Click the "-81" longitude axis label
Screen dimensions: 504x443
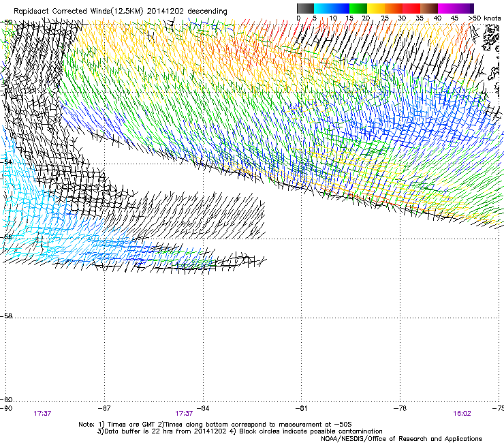click(301, 408)
